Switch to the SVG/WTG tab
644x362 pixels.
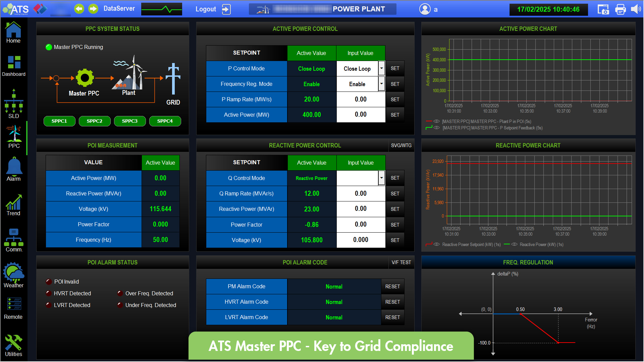coord(401,145)
